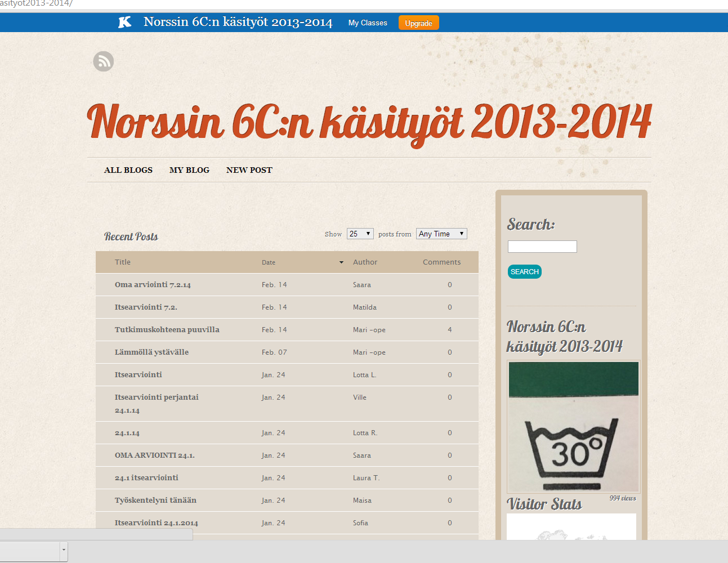
Task: Open the My Classes link
Action: pyautogui.click(x=368, y=23)
